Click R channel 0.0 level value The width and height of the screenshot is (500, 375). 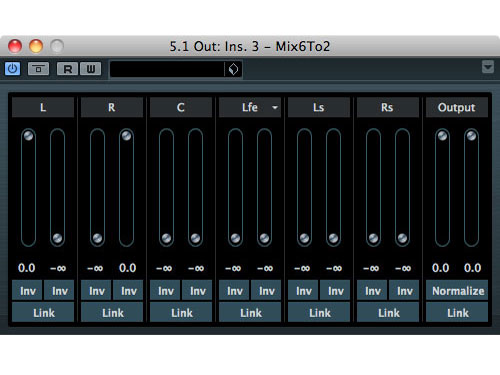[128, 268]
